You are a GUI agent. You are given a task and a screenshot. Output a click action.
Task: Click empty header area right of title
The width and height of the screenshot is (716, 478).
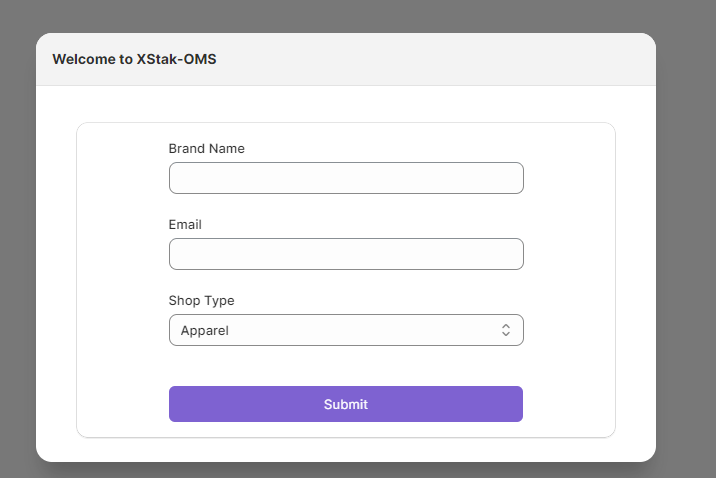(450, 59)
